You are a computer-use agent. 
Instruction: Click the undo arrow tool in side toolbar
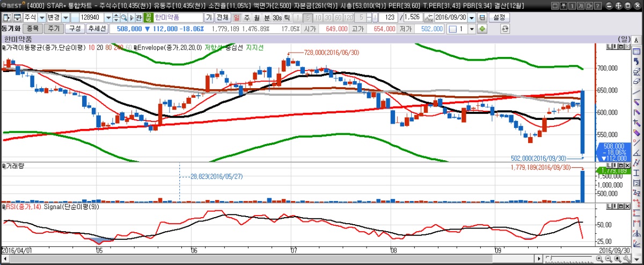point(636,61)
